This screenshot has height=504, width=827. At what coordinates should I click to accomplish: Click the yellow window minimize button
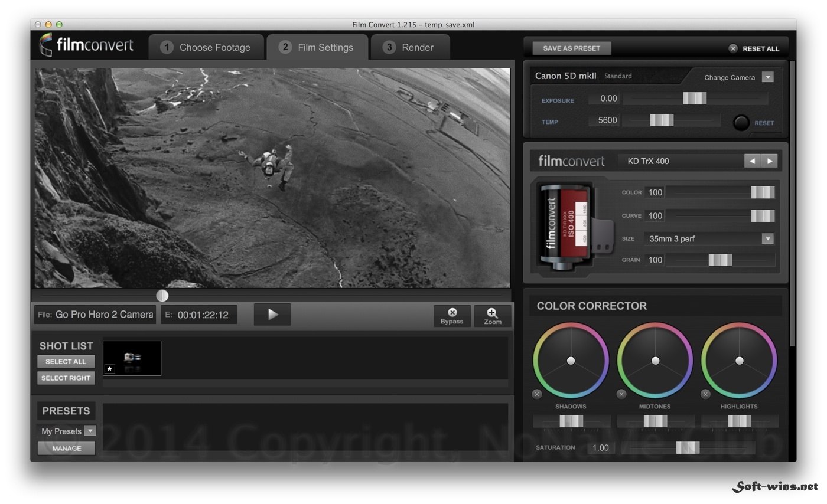point(48,25)
